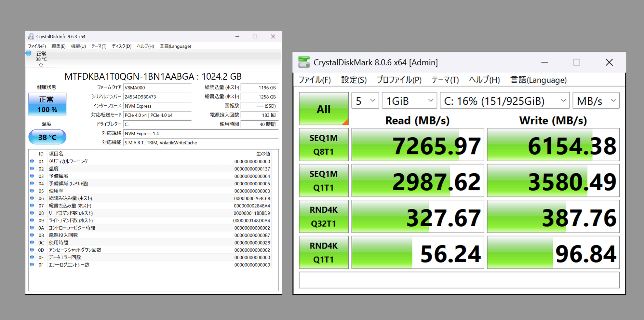Screen dimensions: 644x320
Task: Open ファイル(F) menu in CrystalDiskInfo
Action: click(37, 46)
